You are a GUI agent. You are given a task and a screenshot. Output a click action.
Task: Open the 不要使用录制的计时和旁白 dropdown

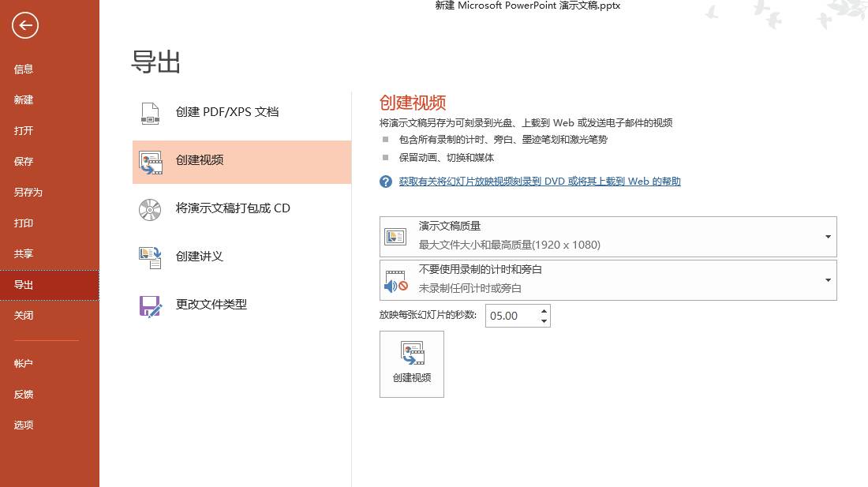click(827, 279)
